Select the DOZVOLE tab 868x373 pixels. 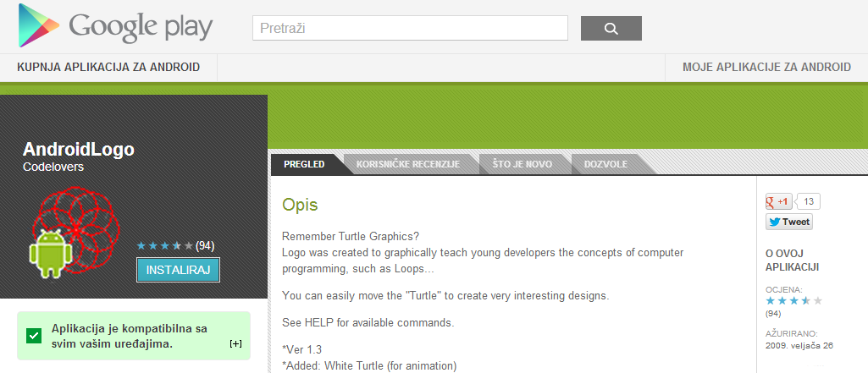[605, 164]
